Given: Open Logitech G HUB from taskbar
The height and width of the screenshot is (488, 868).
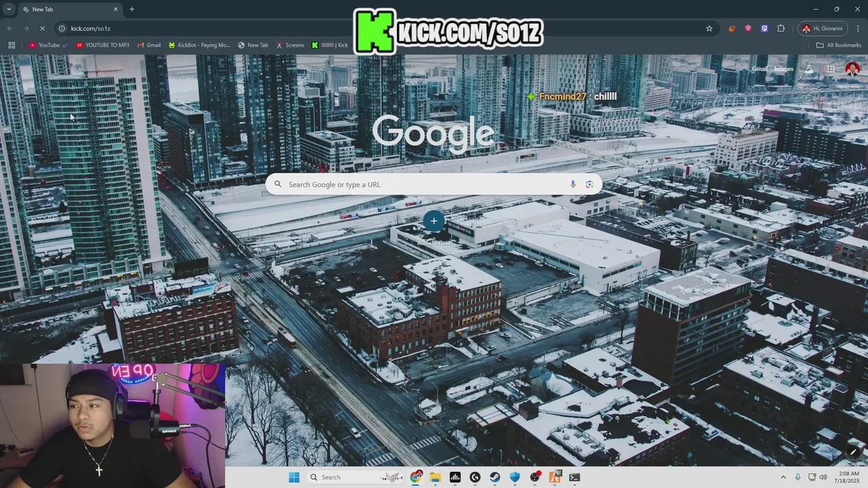Looking at the screenshot, I should (x=475, y=477).
